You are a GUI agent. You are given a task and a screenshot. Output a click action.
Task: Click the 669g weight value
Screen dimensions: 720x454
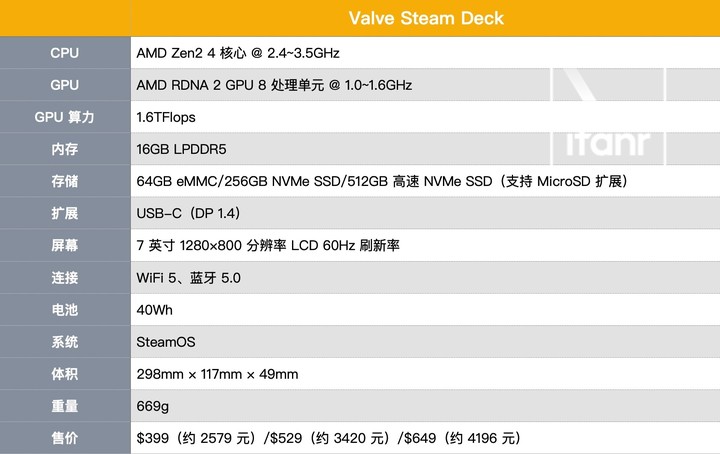click(x=152, y=406)
